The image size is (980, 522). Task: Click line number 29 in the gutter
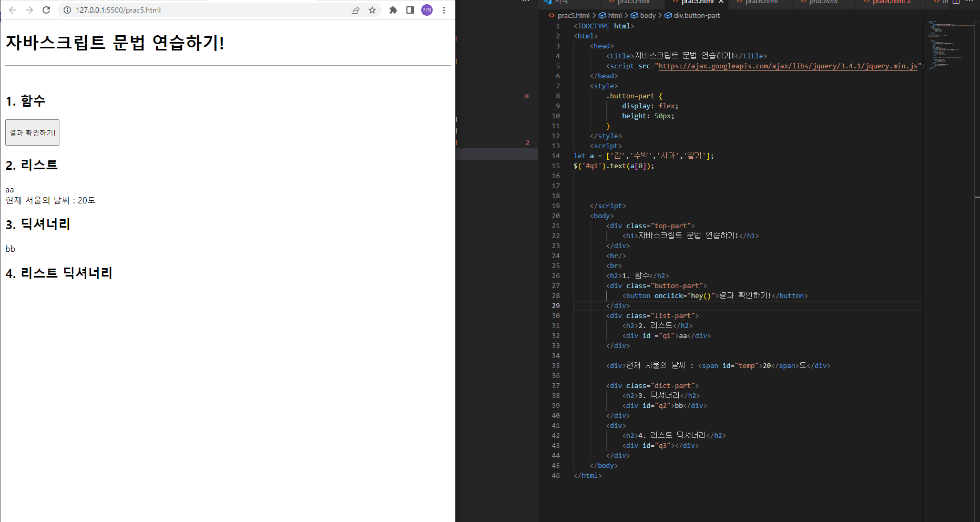point(556,306)
